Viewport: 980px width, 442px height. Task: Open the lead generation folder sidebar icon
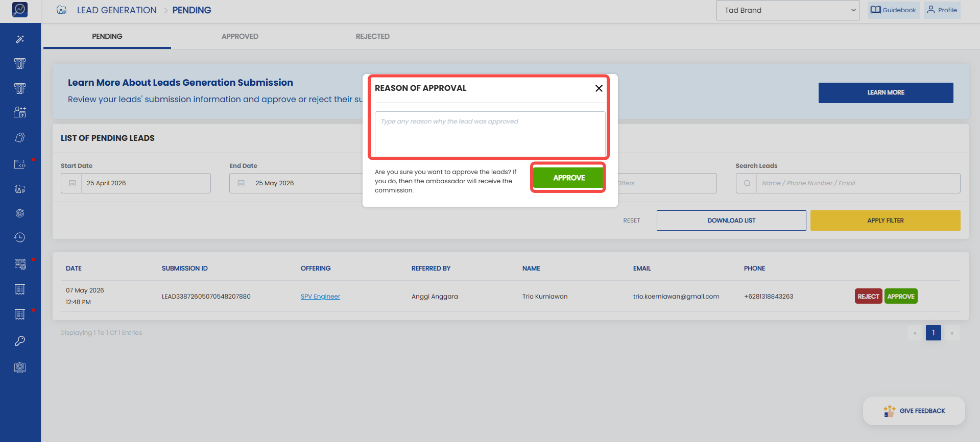coord(20,189)
